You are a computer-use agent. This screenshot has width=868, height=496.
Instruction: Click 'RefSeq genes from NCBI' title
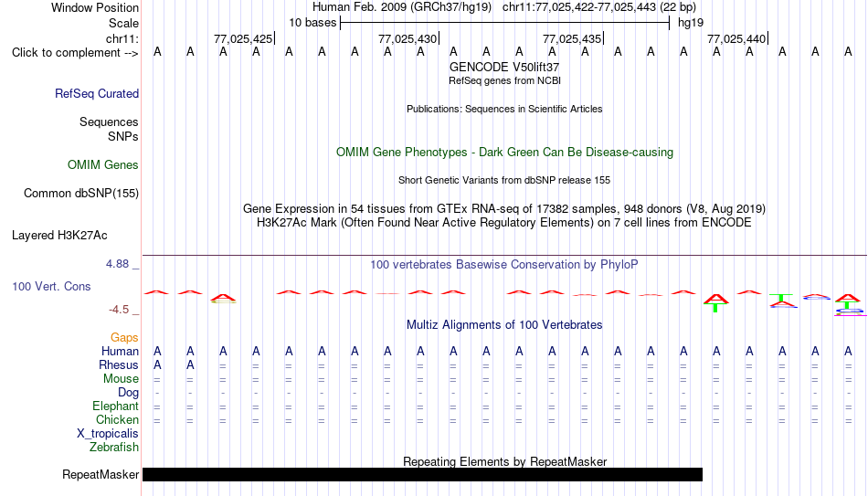click(x=504, y=80)
